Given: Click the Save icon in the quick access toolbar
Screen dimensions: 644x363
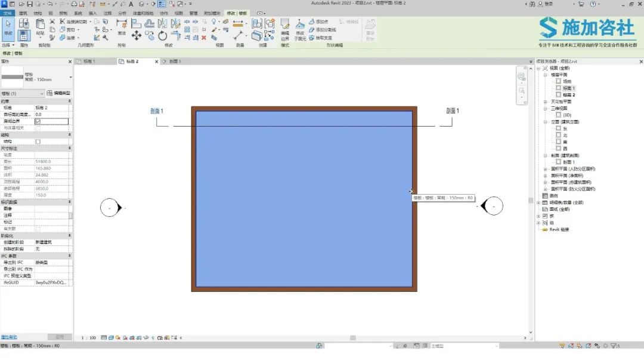Looking at the screenshot, I should pos(30,4).
